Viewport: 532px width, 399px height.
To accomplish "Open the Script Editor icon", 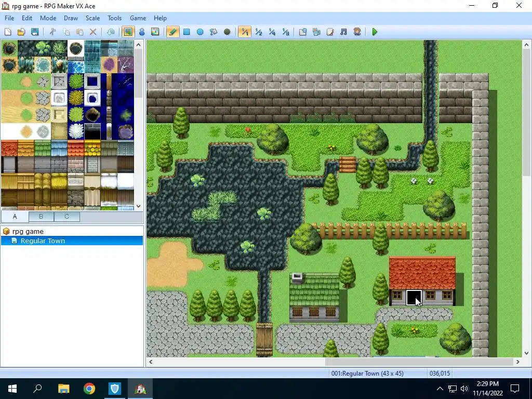I will pyautogui.click(x=330, y=32).
